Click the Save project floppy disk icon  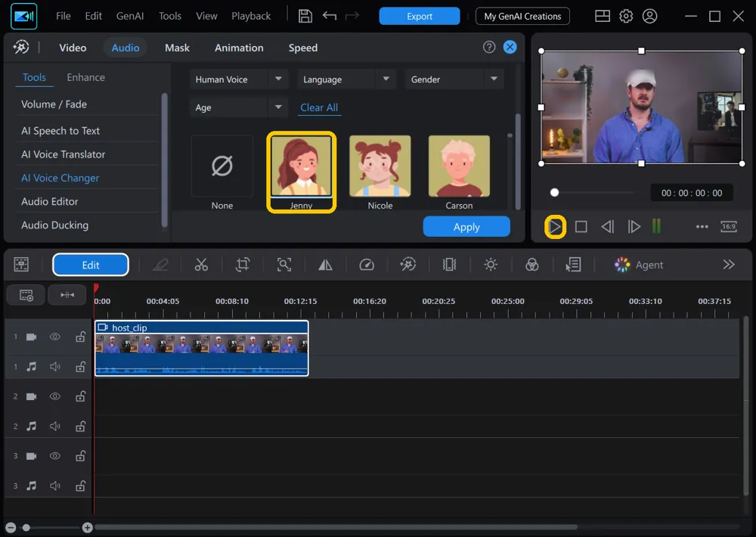305,16
